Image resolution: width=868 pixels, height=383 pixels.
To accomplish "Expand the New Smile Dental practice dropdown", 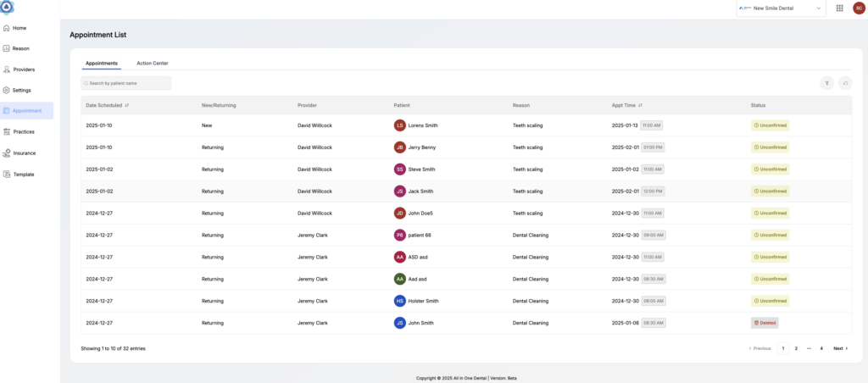I will point(781,8).
